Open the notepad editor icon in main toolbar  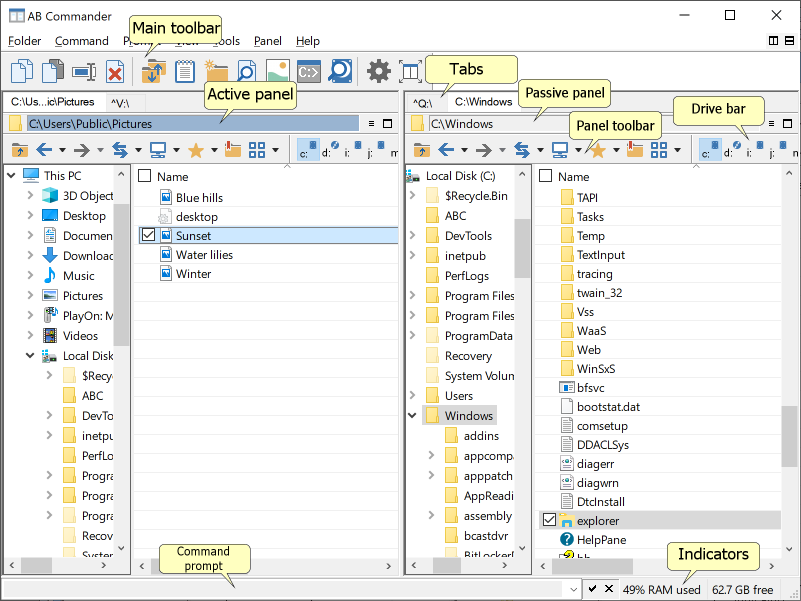pyautogui.click(x=184, y=71)
